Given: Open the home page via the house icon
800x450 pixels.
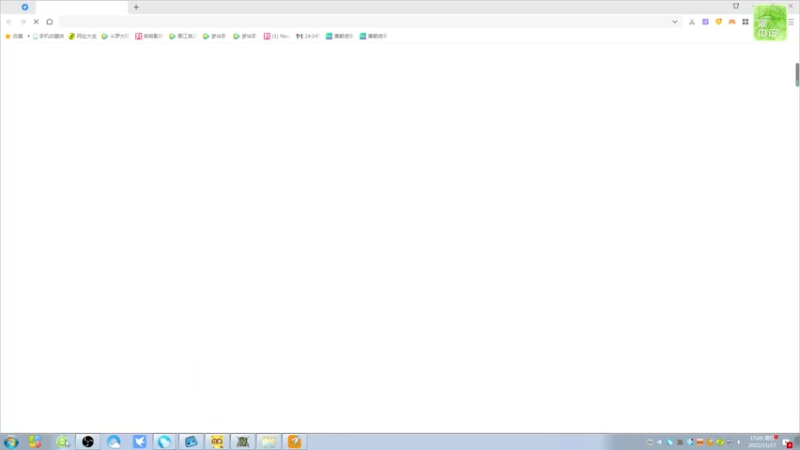Looking at the screenshot, I should pyautogui.click(x=49, y=22).
